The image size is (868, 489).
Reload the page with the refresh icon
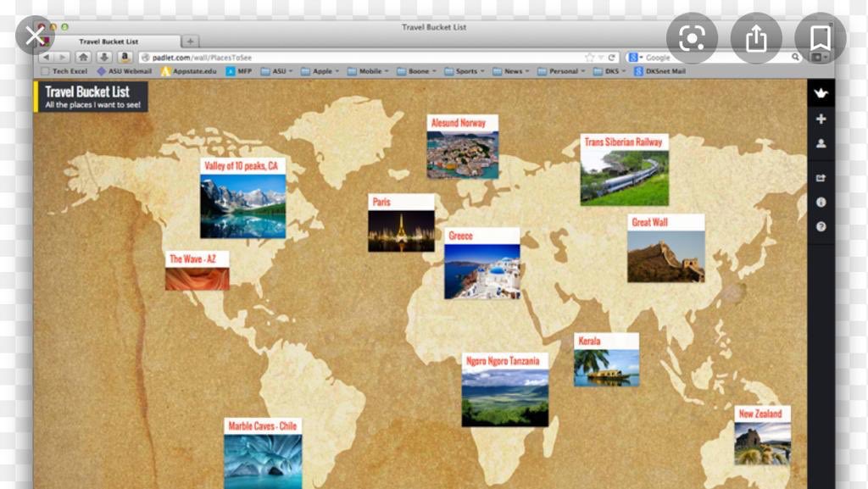612,58
